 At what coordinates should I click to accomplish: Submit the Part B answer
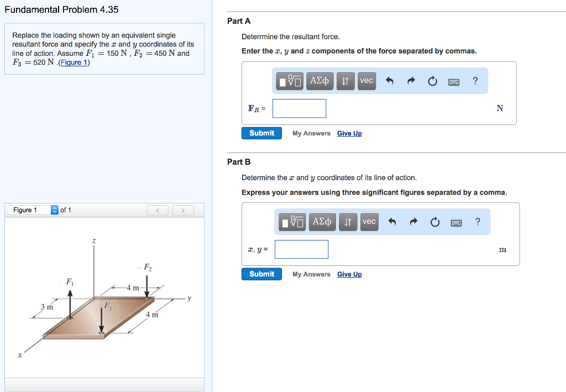coord(261,274)
